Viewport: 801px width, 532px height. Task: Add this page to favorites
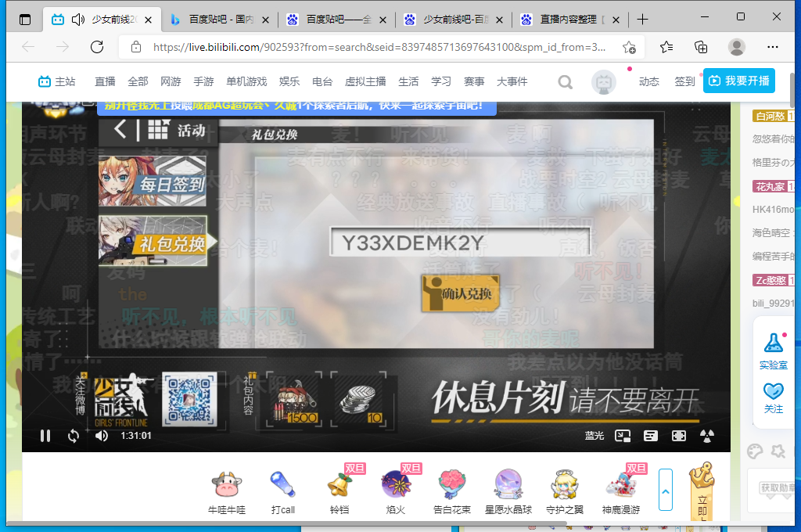(630, 48)
